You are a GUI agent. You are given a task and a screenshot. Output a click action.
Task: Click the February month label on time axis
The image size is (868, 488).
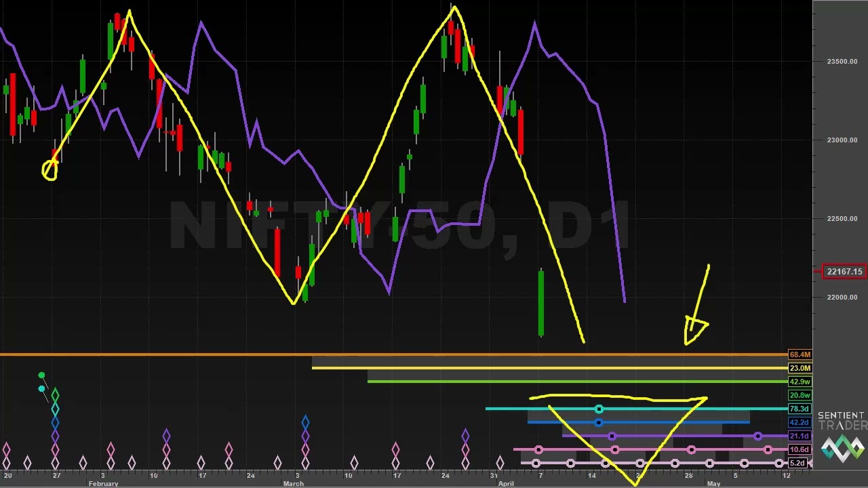103,484
